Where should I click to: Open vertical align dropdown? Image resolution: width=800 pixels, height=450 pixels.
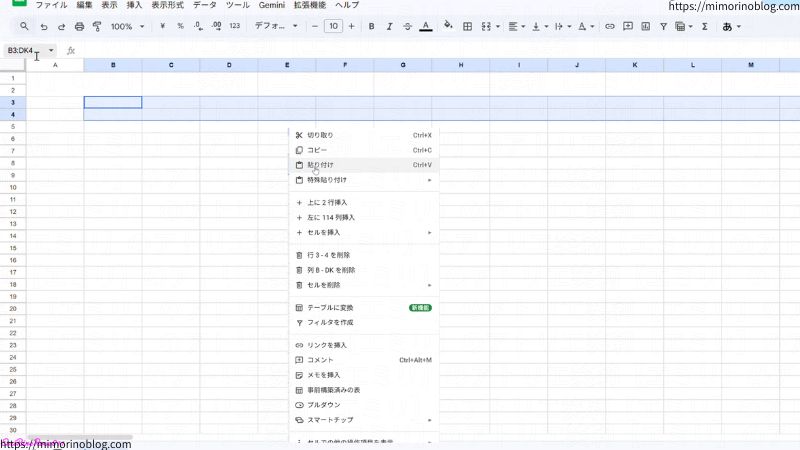click(540, 27)
